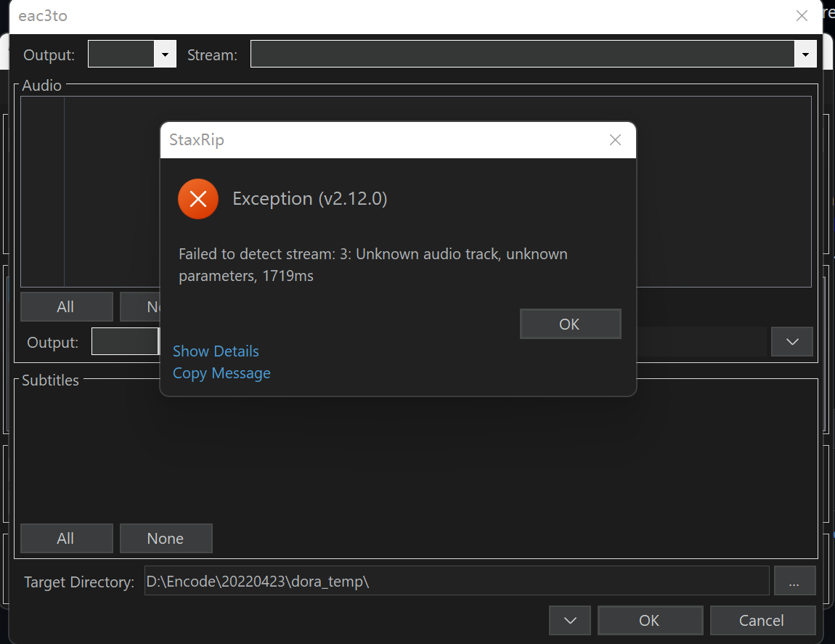Click the down chevron next to audio Output field
Viewport: 835px width, 644px height.
tap(791, 341)
